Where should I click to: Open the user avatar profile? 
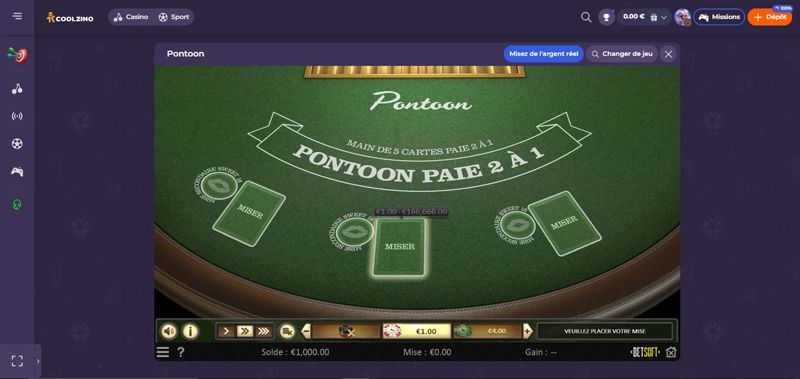coord(682,17)
